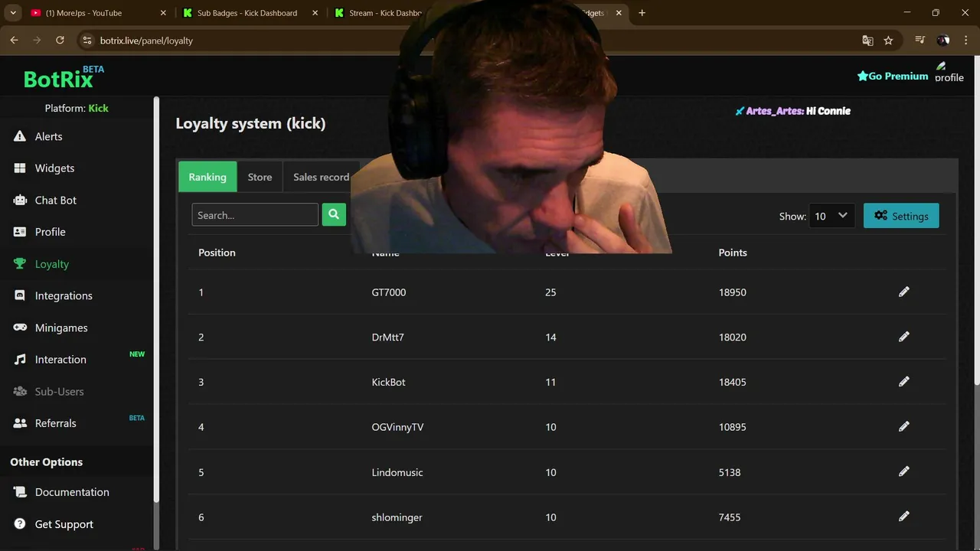Edit OGVinnyTV row with pencil icon

(x=904, y=426)
